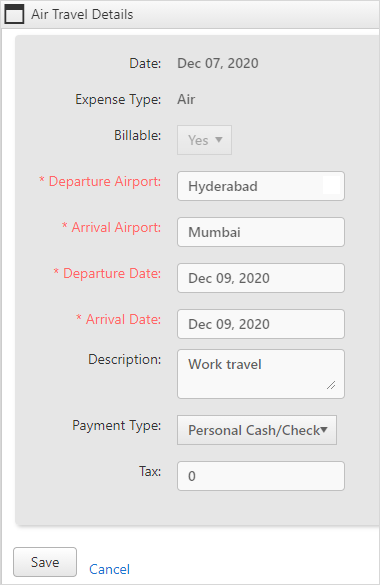This screenshot has height=585, width=380.
Task: Focus the Description text area with Work travel
Action: tap(261, 374)
